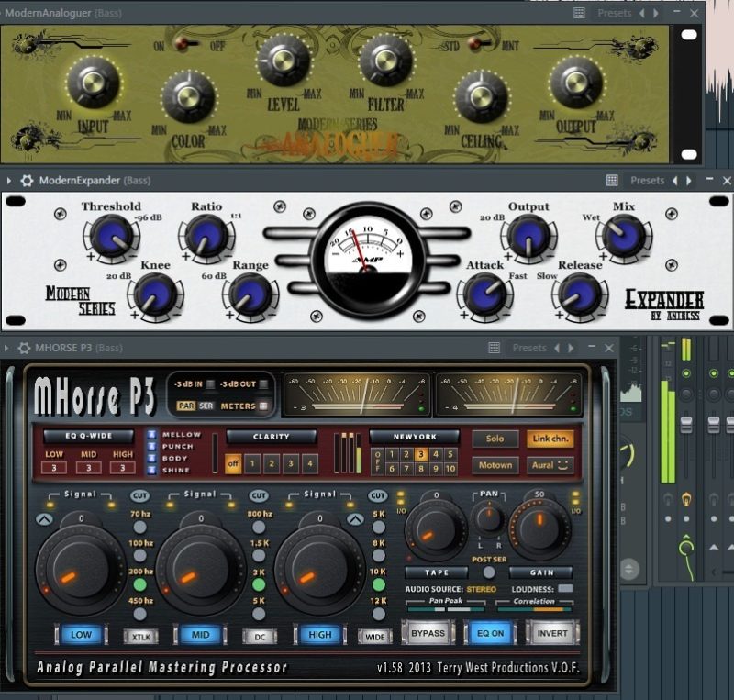
Task: Toggle the Link chn. button
Action: (x=550, y=439)
